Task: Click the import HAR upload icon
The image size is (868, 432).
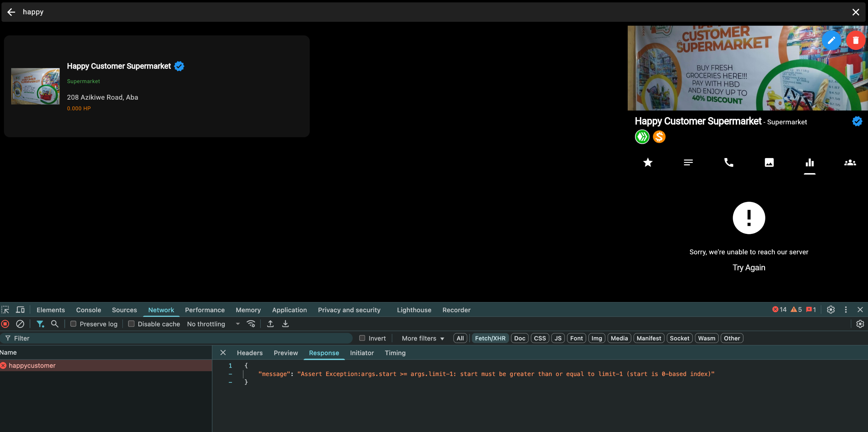Action: [x=270, y=324]
